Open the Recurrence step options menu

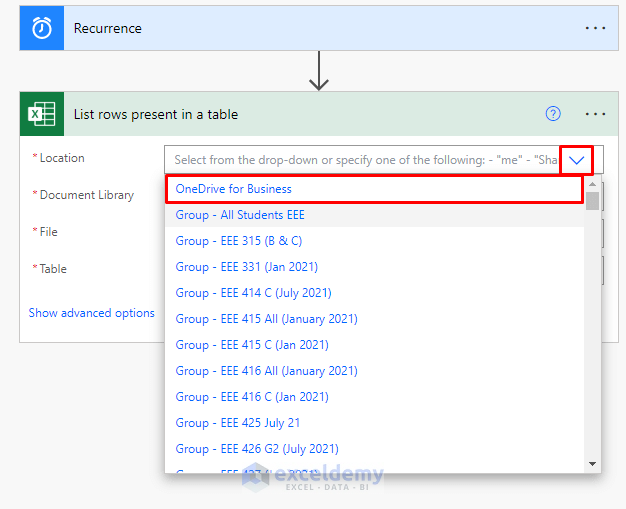click(595, 28)
